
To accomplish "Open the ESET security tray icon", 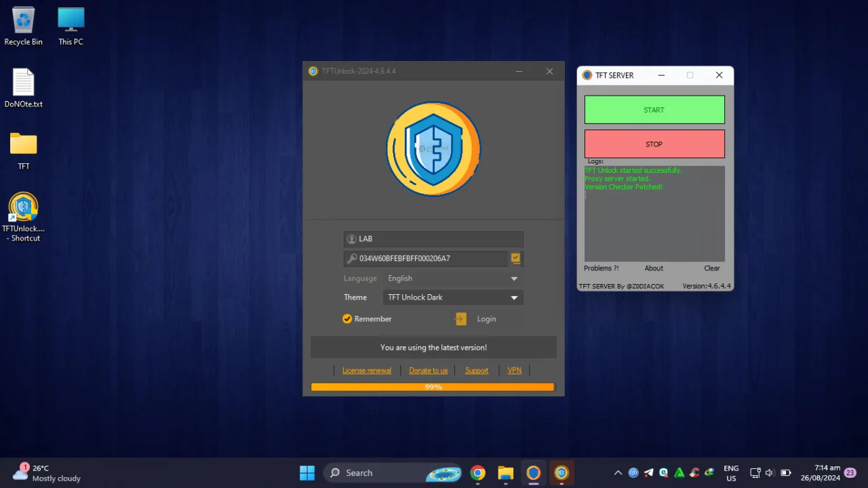I will (x=664, y=473).
